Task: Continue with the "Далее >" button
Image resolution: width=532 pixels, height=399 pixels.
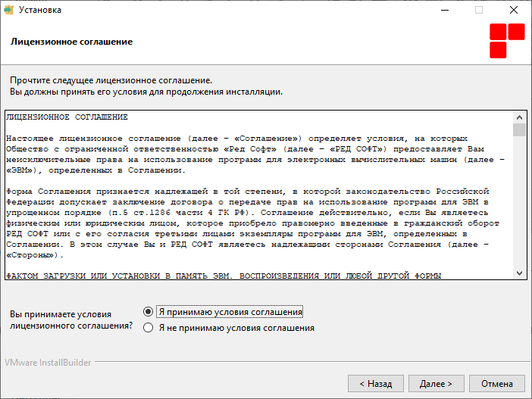Action: point(436,383)
